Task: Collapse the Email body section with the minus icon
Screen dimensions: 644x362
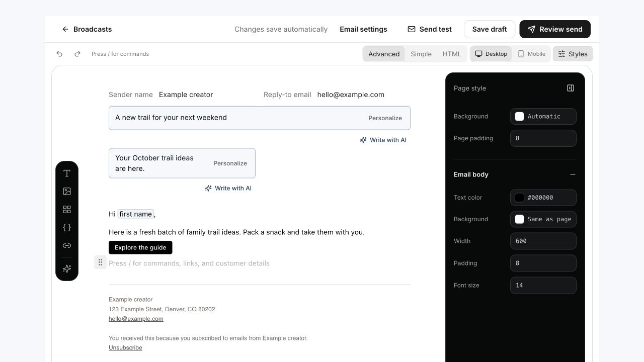Action: pos(573,174)
